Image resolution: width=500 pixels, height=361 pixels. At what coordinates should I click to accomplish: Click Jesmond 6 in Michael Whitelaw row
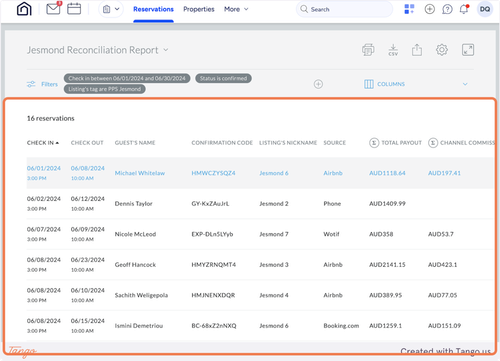tap(274, 173)
